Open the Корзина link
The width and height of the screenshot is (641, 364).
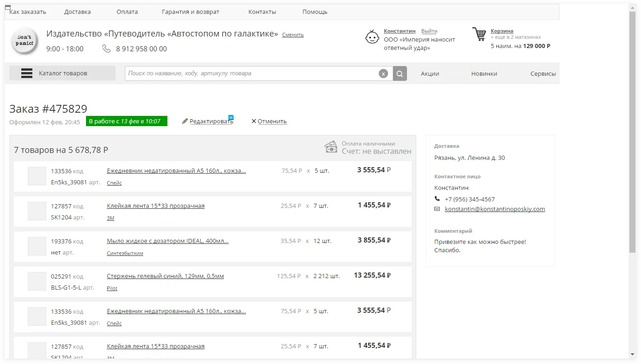[502, 31]
